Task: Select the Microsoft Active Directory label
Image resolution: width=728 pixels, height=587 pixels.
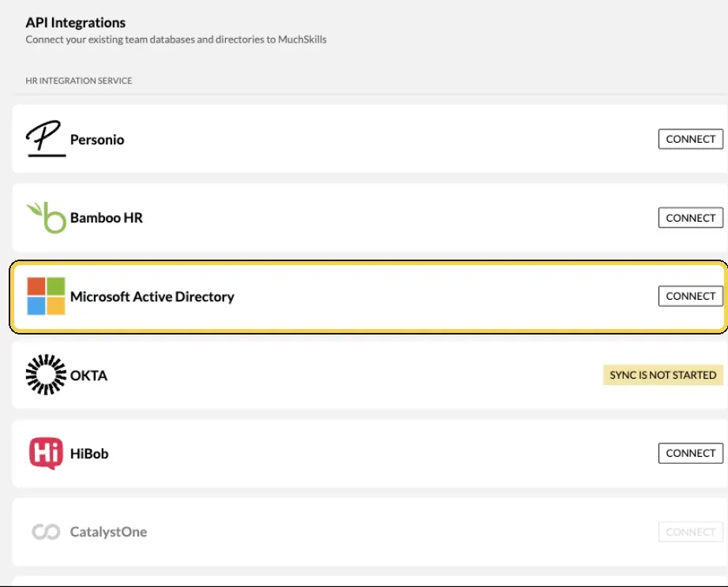Action: click(152, 297)
